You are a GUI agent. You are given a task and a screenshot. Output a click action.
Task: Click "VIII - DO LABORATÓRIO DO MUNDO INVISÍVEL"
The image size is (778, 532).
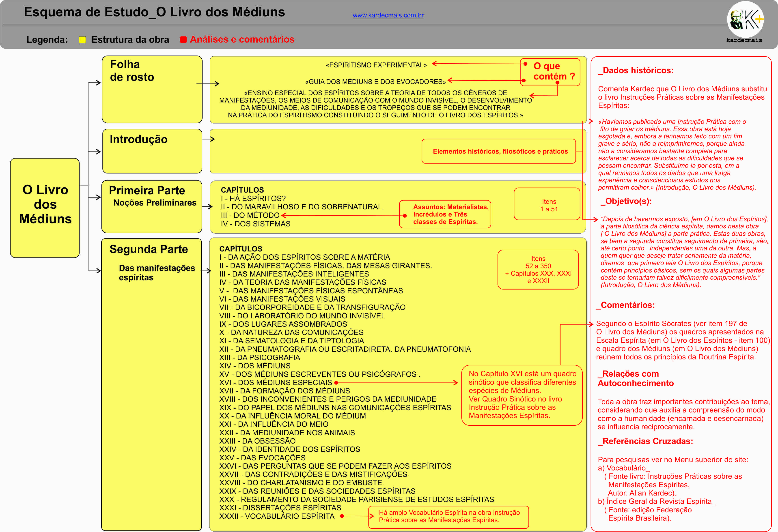[x=302, y=315]
